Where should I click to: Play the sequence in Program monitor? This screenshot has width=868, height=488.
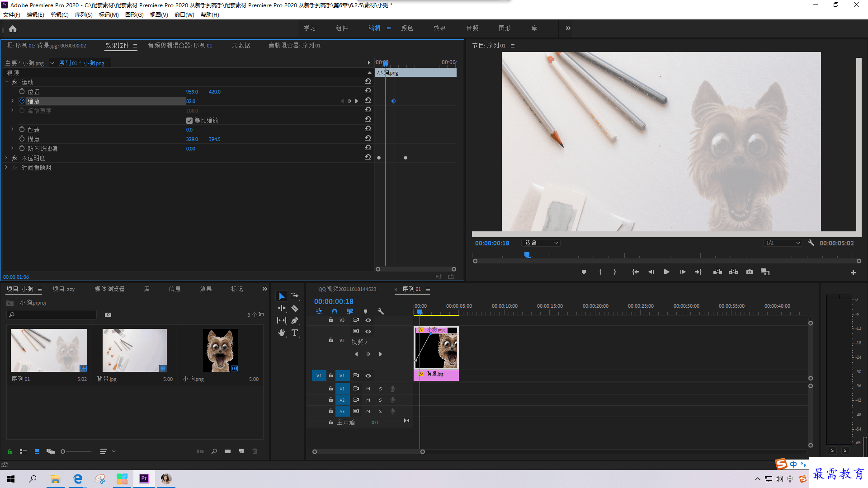[x=666, y=272]
